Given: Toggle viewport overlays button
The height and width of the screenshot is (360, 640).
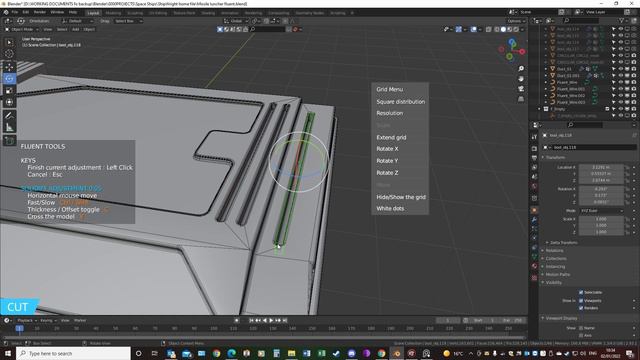Looking at the screenshot, I should (x=473, y=29).
